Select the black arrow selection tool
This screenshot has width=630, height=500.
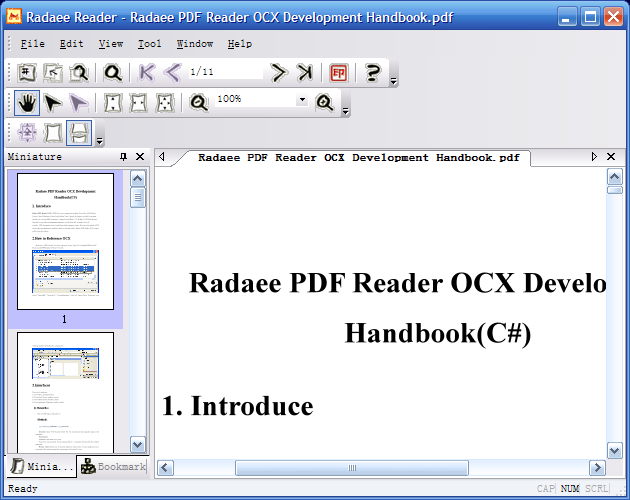(x=53, y=103)
